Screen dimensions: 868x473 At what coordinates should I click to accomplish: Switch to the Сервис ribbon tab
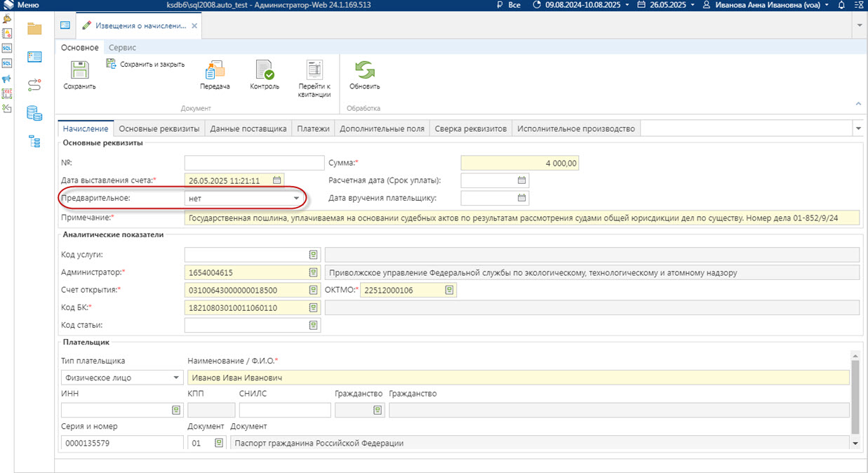pos(122,47)
